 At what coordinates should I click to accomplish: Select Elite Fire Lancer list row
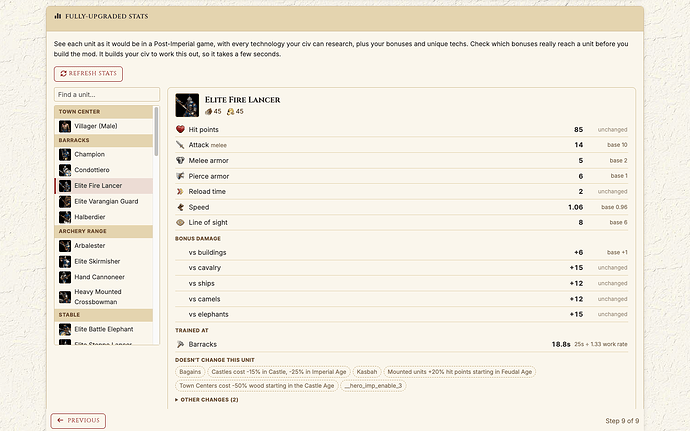pyautogui.click(x=103, y=186)
